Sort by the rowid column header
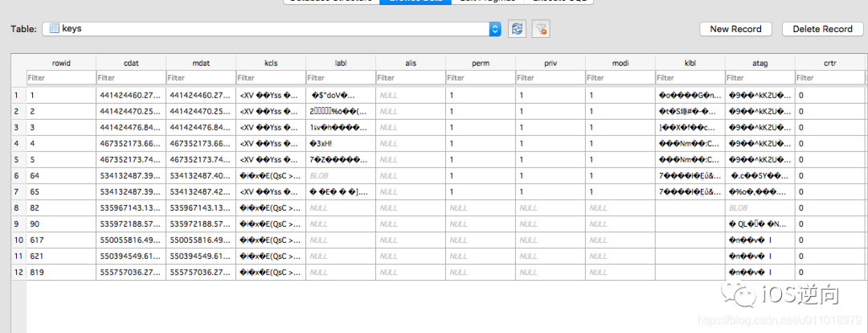Image resolution: width=868 pixels, height=333 pixels. point(61,64)
